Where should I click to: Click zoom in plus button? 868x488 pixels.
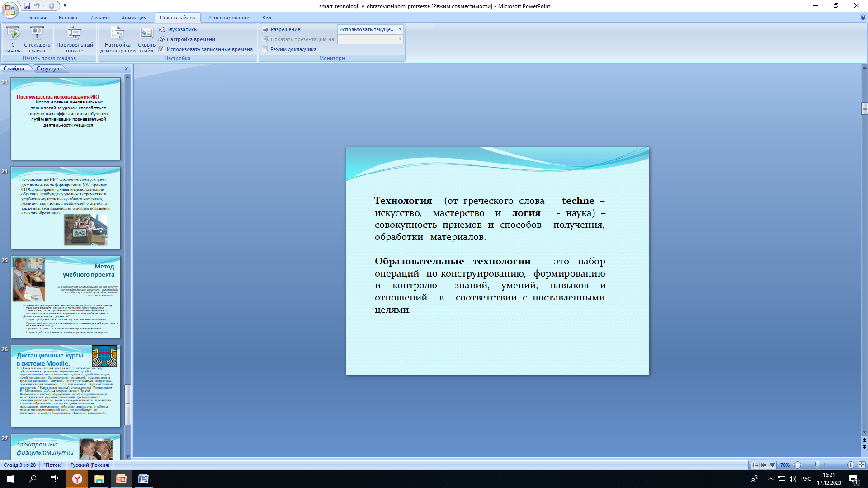850,465
